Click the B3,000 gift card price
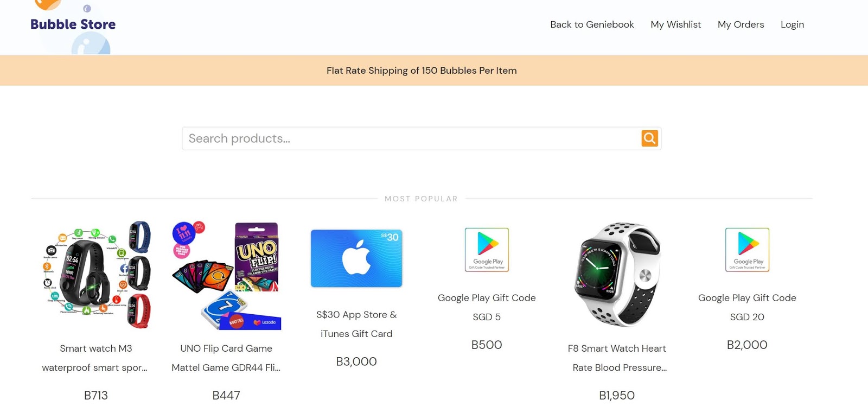Screen dimensions: 868x419 [x=356, y=361]
